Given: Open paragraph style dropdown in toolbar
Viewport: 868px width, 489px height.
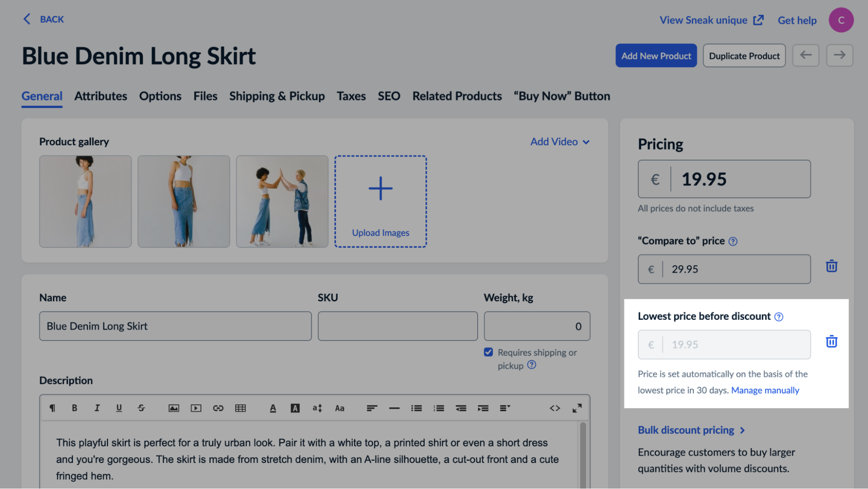Looking at the screenshot, I should pos(505,408).
